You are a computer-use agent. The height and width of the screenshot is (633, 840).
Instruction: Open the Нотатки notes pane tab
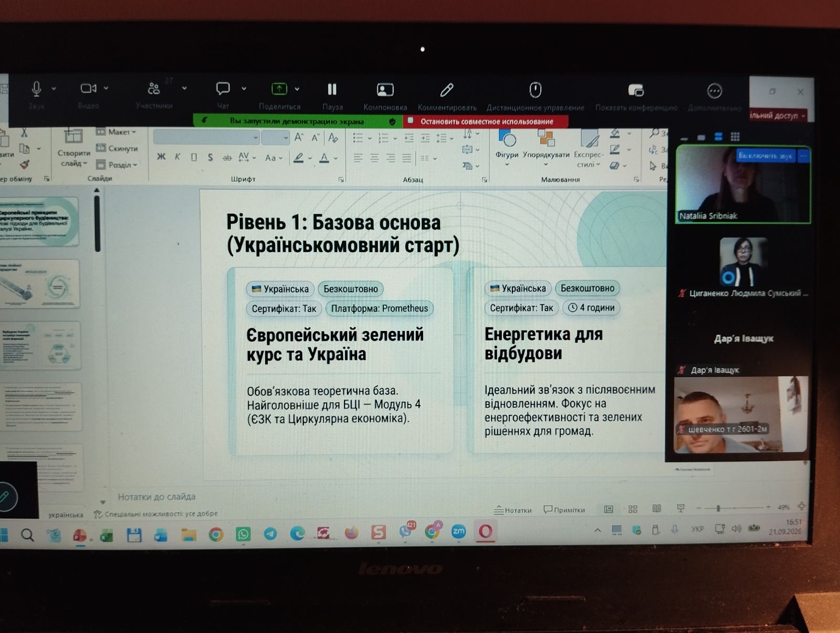513,510
